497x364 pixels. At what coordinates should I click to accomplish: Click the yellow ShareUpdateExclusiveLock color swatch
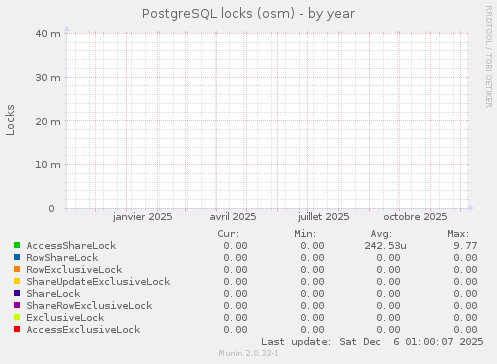[17, 281]
